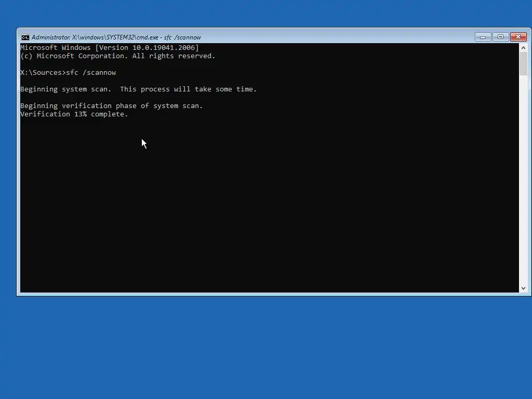This screenshot has height=399, width=532.
Task: Click the scrollbar up arrow
Action: click(x=523, y=48)
